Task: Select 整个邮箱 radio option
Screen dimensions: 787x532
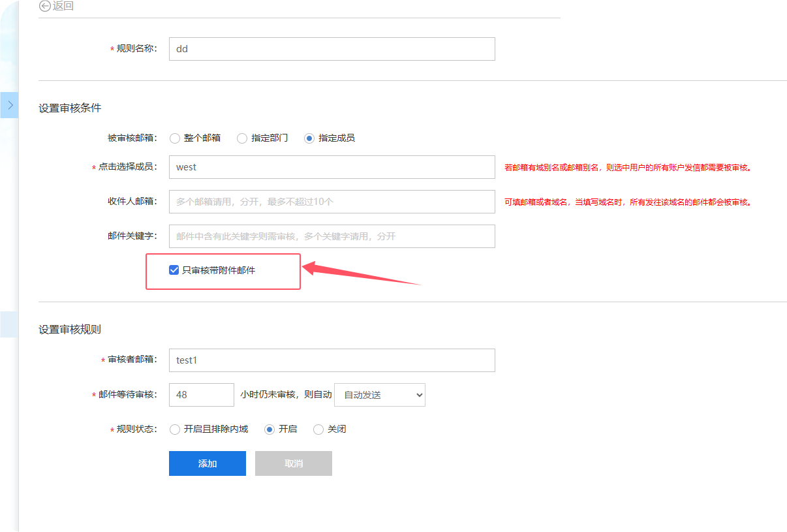Action: 175,138
